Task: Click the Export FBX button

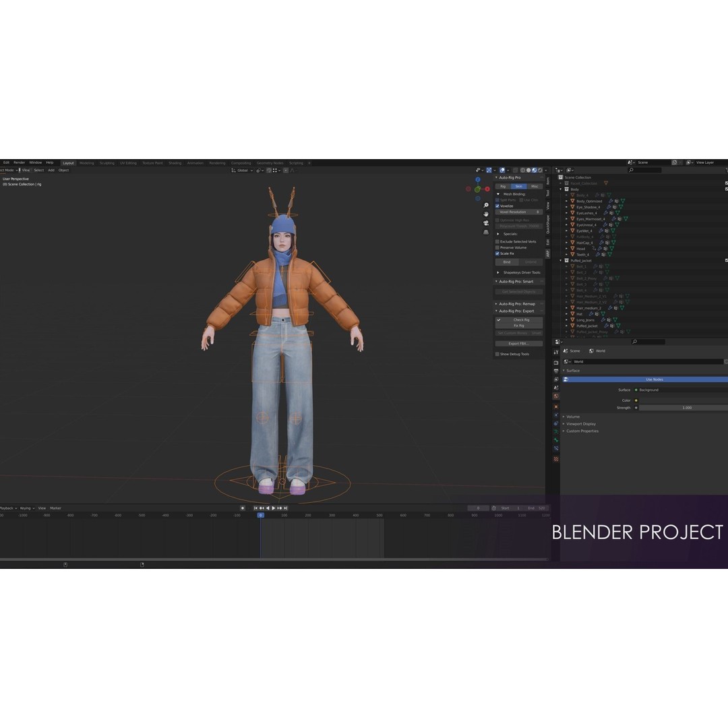Action: coord(519,344)
